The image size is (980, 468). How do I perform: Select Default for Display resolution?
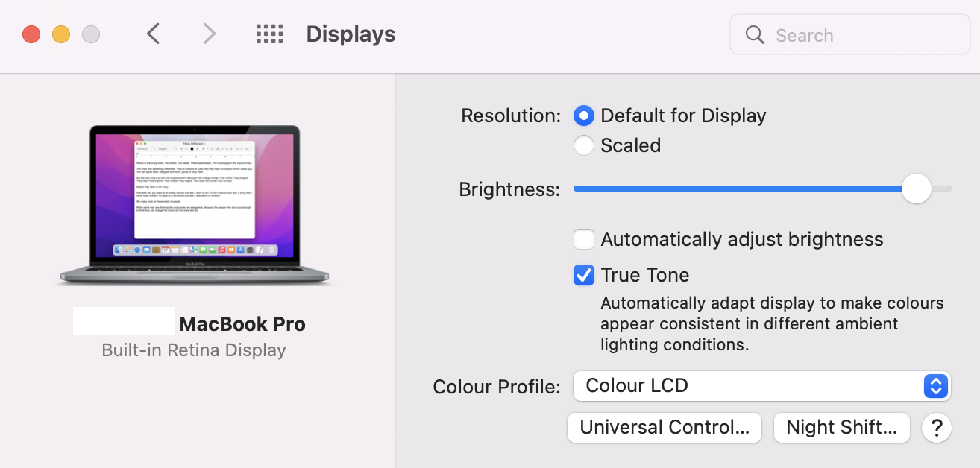(x=584, y=116)
